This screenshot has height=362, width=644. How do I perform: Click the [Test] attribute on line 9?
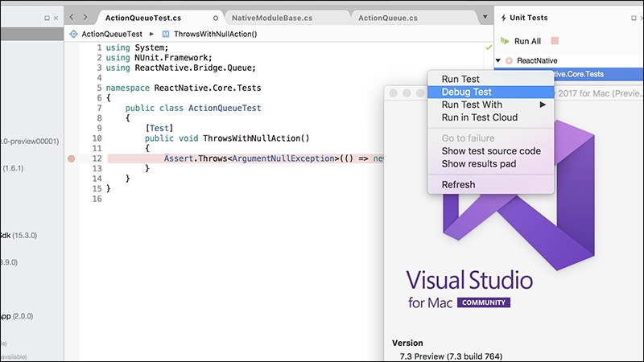click(x=159, y=128)
